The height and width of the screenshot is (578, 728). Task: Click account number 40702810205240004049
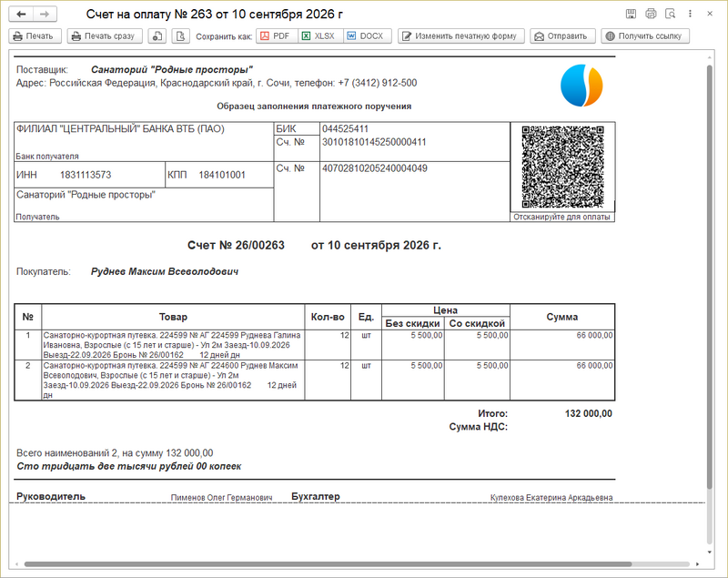pos(375,168)
